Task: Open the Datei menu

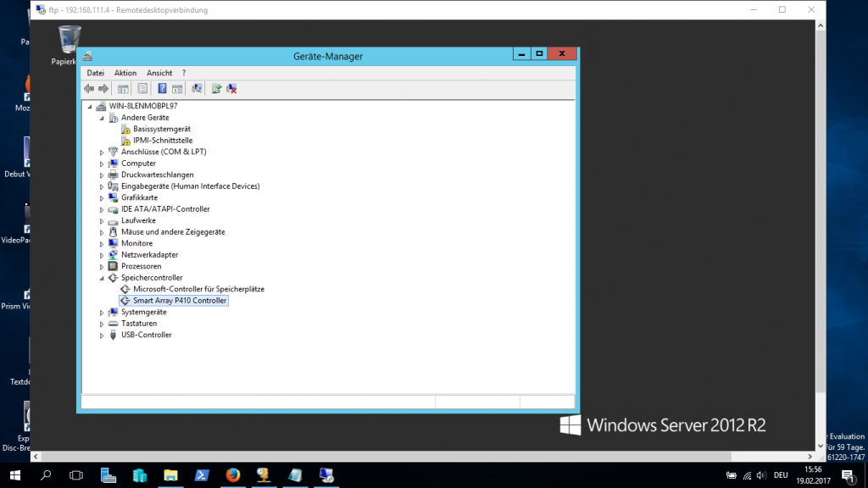Action: tap(95, 73)
